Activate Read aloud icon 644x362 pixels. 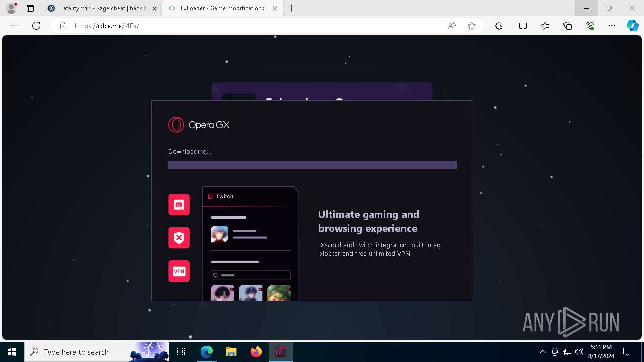452,26
